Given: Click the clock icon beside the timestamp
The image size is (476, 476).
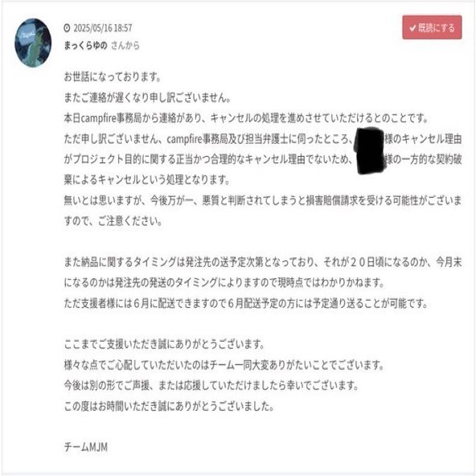Looking at the screenshot, I should [67, 28].
